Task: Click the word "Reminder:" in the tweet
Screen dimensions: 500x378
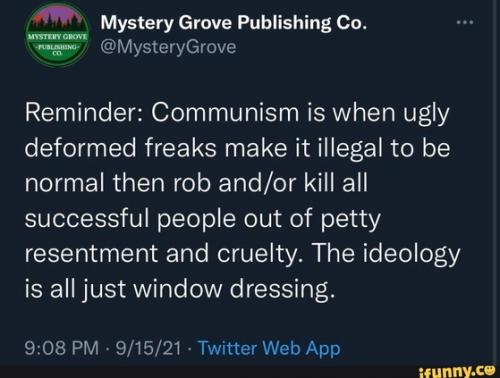Action: [x=84, y=113]
